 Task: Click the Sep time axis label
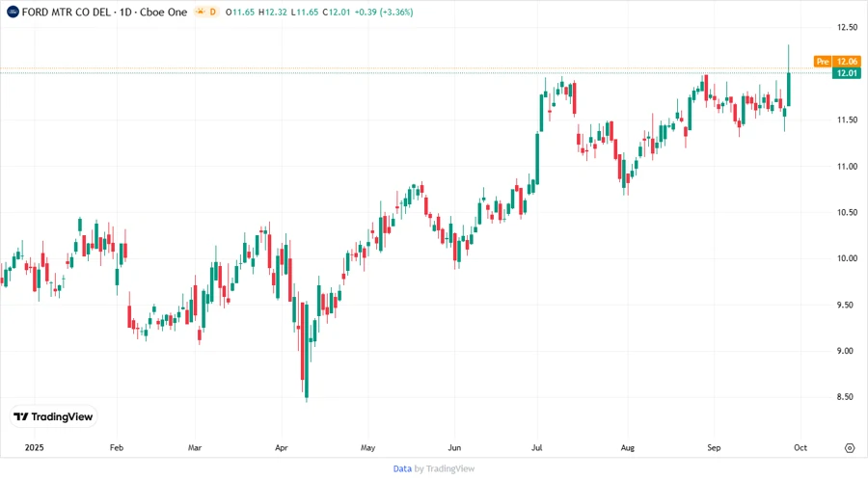[x=714, y=447]
